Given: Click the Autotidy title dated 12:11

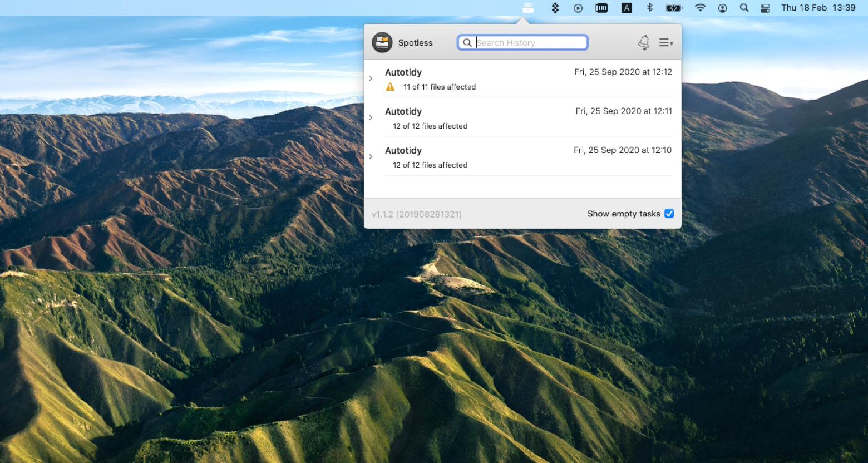Looking at the screenshot, I should pos(403,111).
